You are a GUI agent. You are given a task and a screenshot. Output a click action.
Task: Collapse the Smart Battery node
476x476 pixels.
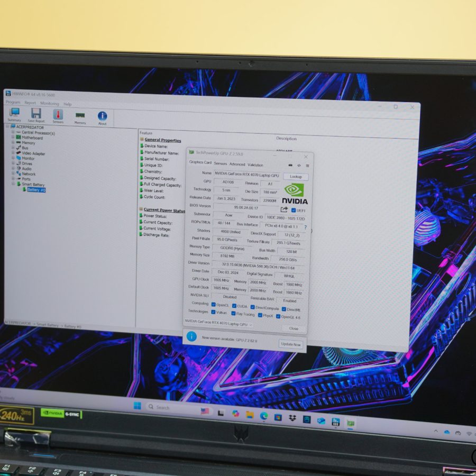[13, 184]
